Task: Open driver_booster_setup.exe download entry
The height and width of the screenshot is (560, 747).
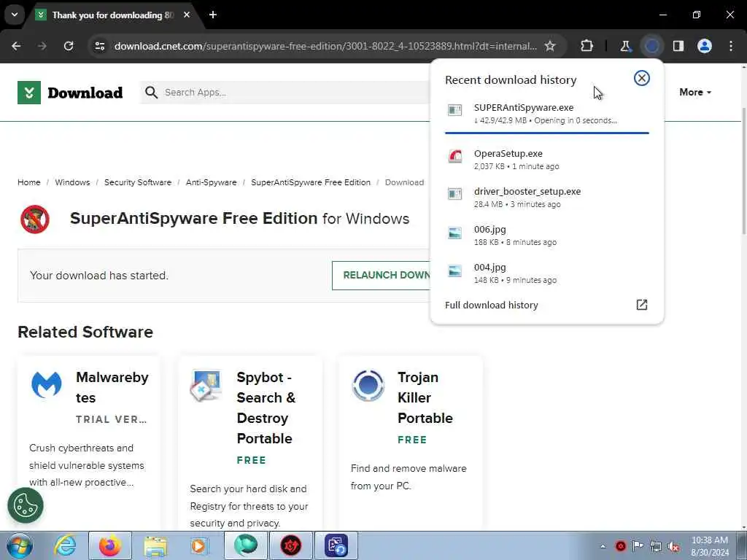Action: tap(547, 197)
